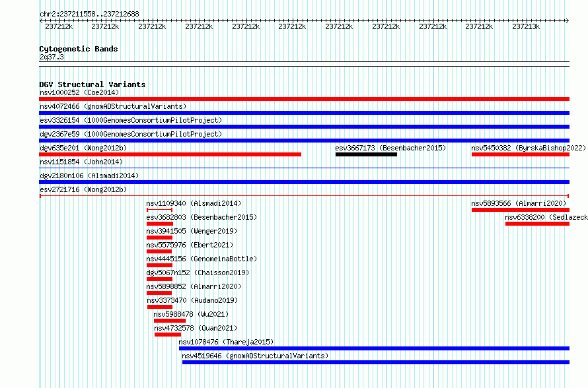Click the blue dgv2367e59 variant bar
Image resolution: width=588 pixels, height=388 pixels.
tap(304, 141)
